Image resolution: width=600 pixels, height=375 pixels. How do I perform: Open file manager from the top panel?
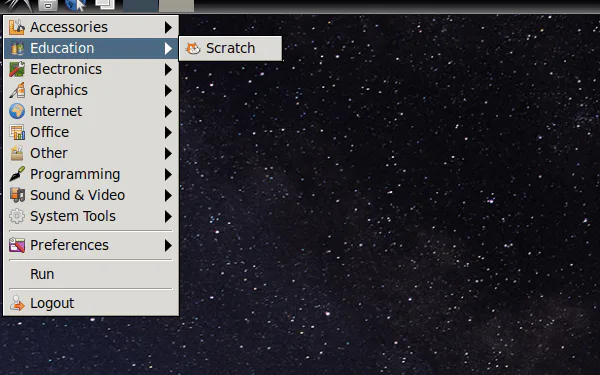point(48,5)
